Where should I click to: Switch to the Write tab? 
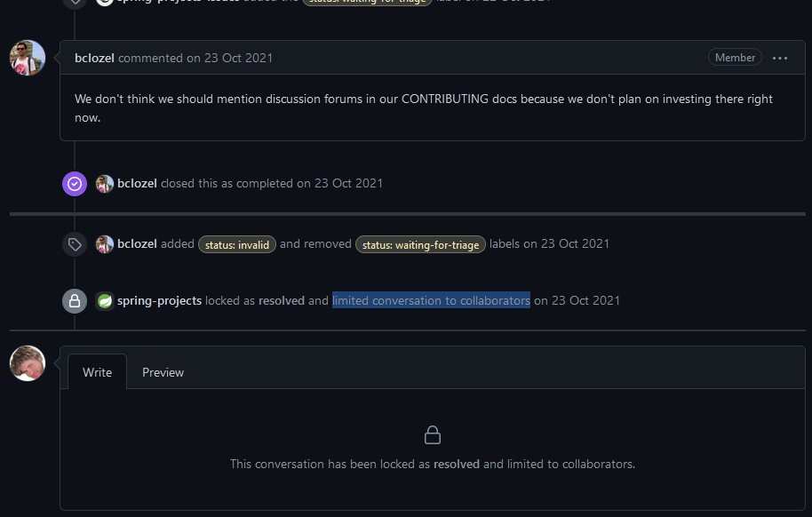click(x=97, y=372)
